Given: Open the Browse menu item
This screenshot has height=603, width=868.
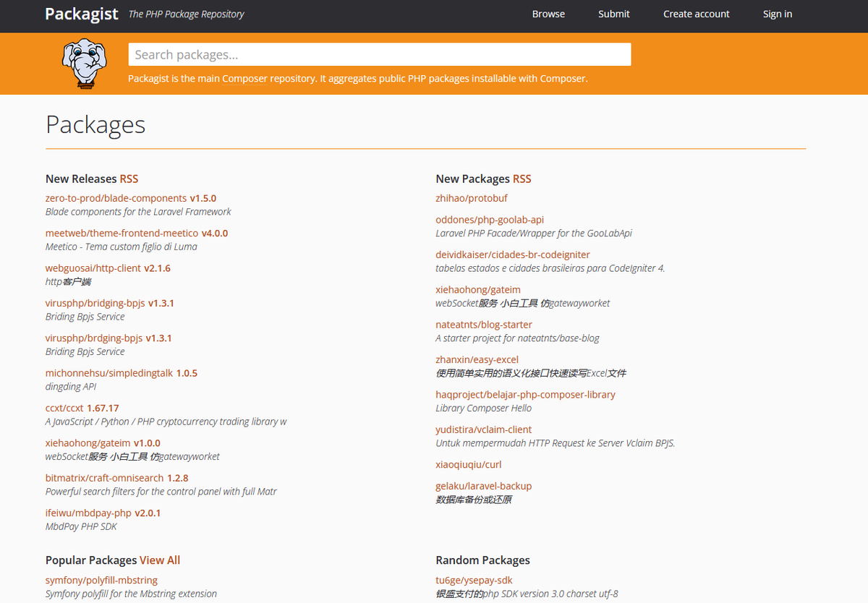Looking at the screenshot, I should 548,14.
